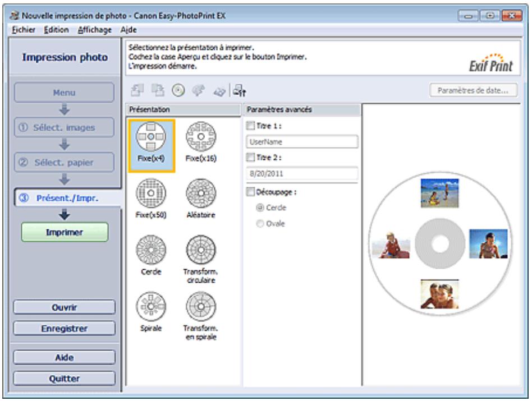This screenshot has width=532, height=401.
Task: Click the Impression photo heading
Action: point(65,57)
